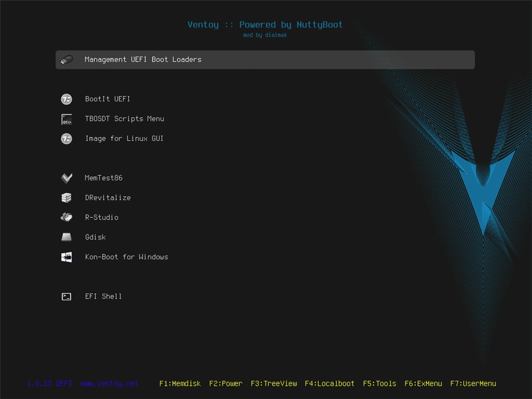
Task: Click the Image for Linux GUI icon
Action: click(x=66, y=139)
